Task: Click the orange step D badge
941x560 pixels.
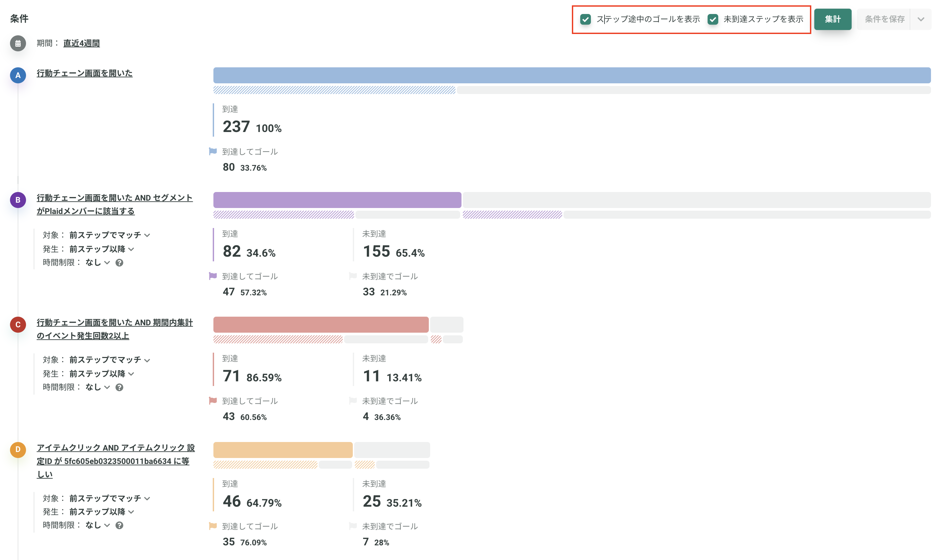Action: 18,449
